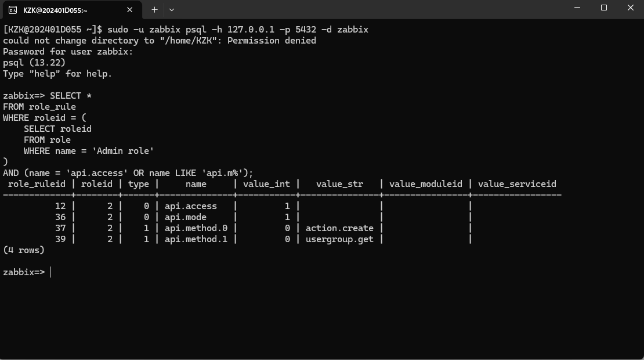Screen dimensions: 644x360
Task: Click the api.method.1 name cell
Action: [196, 239]
